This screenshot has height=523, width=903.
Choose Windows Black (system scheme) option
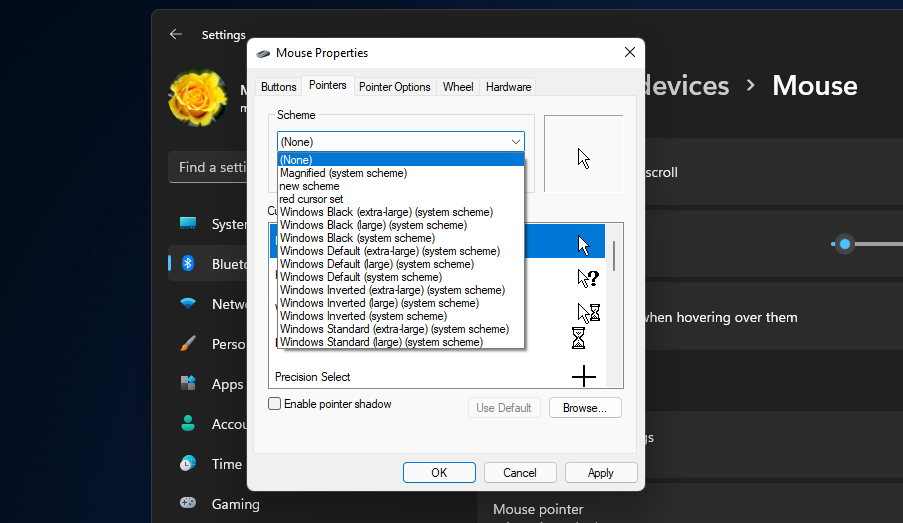coord(357,238)
